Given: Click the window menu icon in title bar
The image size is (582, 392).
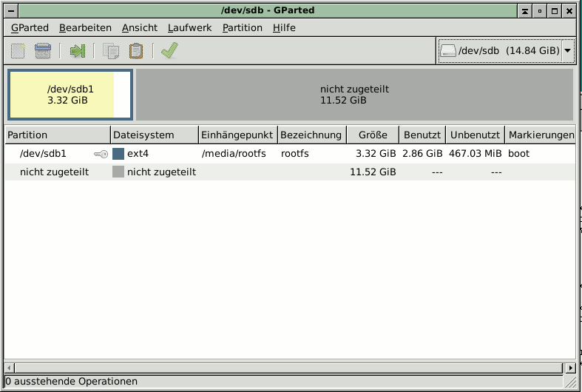Looking at the screenshot, I should tap(9, 10).
